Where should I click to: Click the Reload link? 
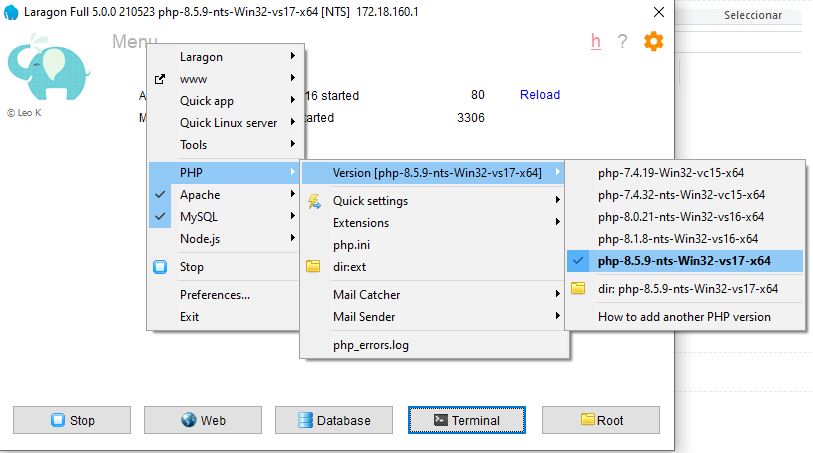point(540,95)
